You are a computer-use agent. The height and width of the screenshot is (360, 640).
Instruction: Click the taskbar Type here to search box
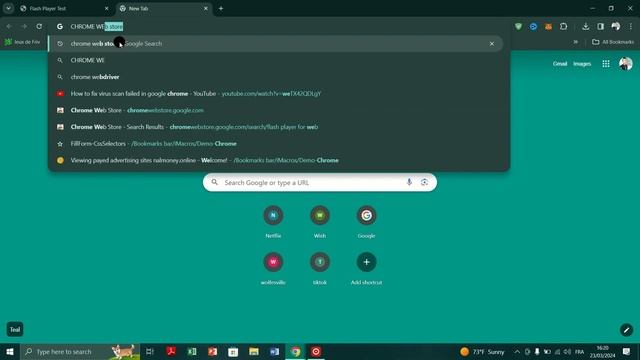[80, 351]
